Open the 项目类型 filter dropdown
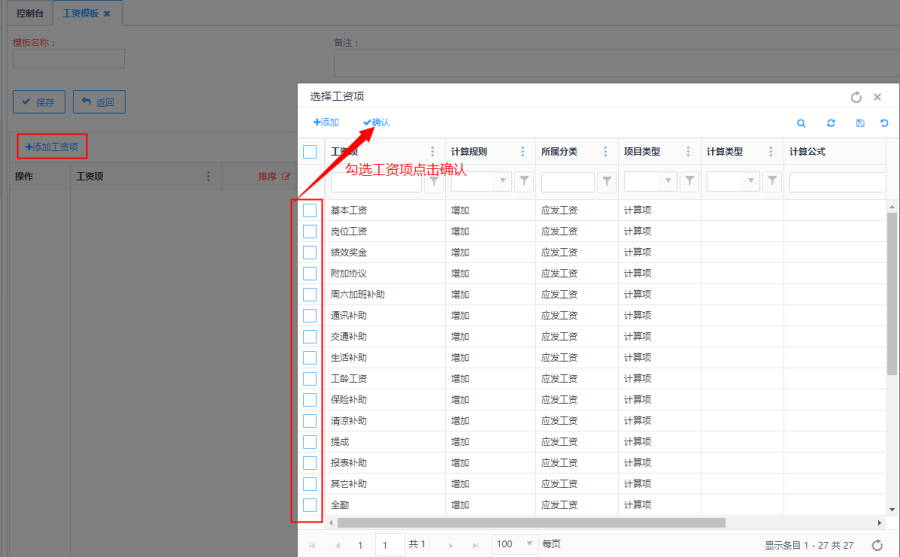This screenshot has height=557, width=900. pos(668,182)
